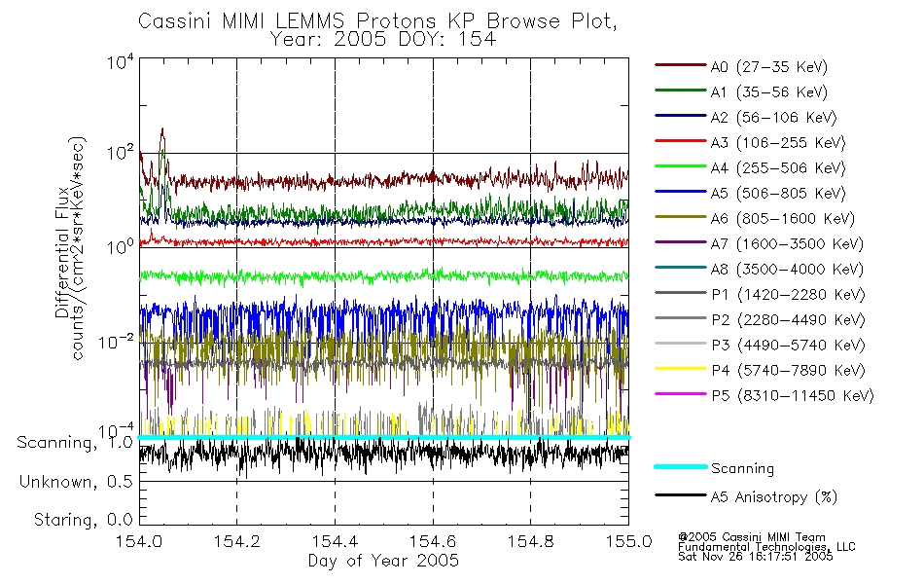Click the Year: 2005 DOY: 154 subtitle
This screenshot has width=924, height=584.
tap(383, 40)
